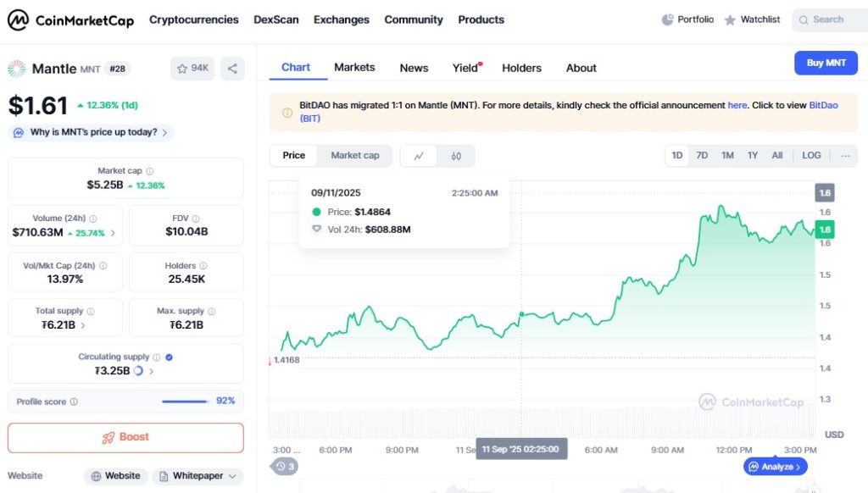Viewport: 868px width, 493px height.
Task: Click the magnifier icon in Search
Action: (804, 20)
